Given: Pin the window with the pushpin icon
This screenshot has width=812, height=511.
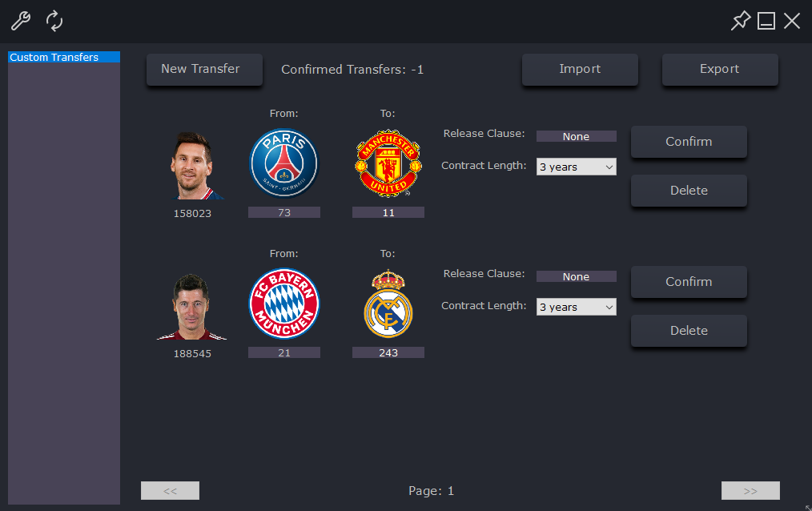Looking at the screenshot, I should [x=741, y=21].
